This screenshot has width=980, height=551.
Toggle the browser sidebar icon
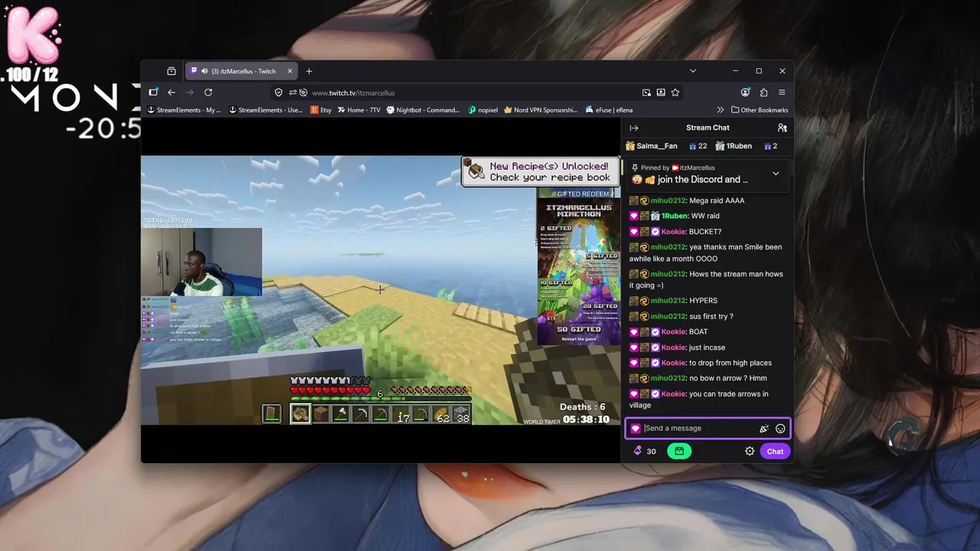click(152, 93)
